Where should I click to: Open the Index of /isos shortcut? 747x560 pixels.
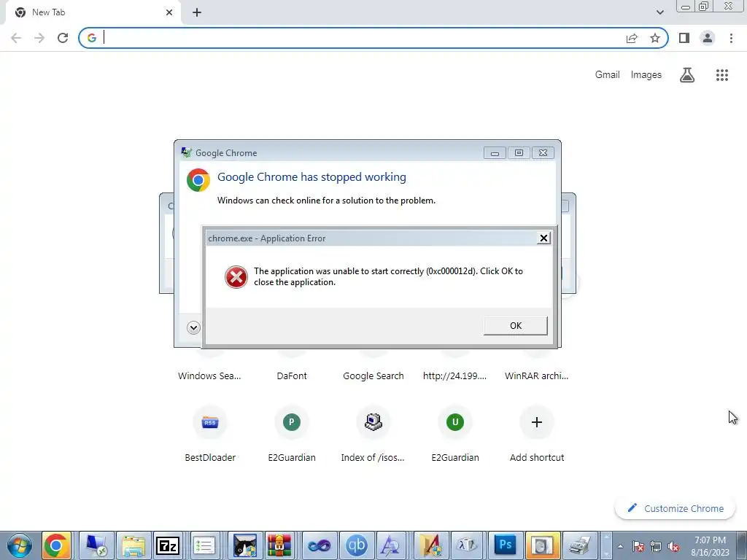click(373, 422)
